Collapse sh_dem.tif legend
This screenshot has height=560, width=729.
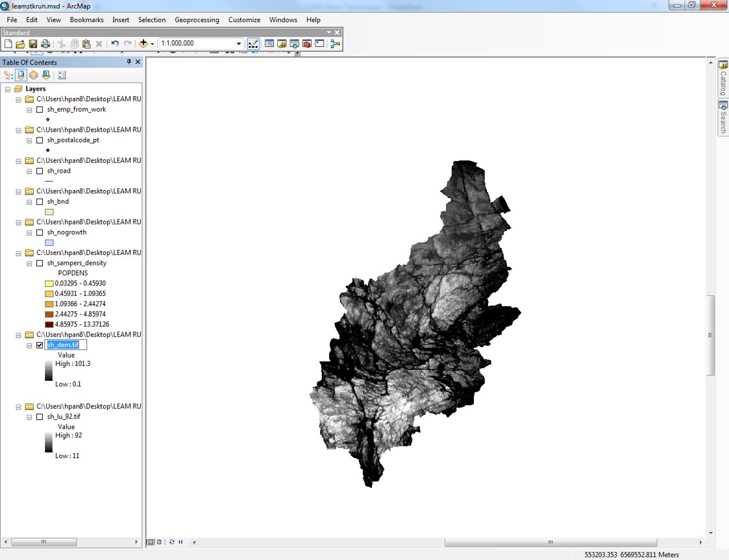coord(29,346)
